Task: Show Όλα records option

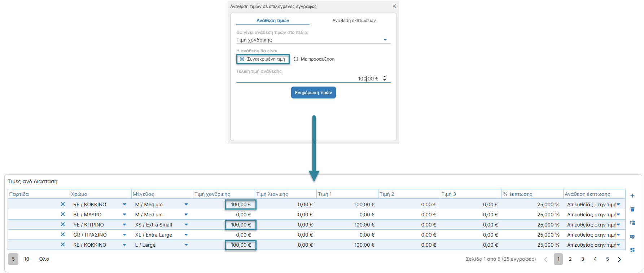Action: pyautogui.click(x=44, y=259)
